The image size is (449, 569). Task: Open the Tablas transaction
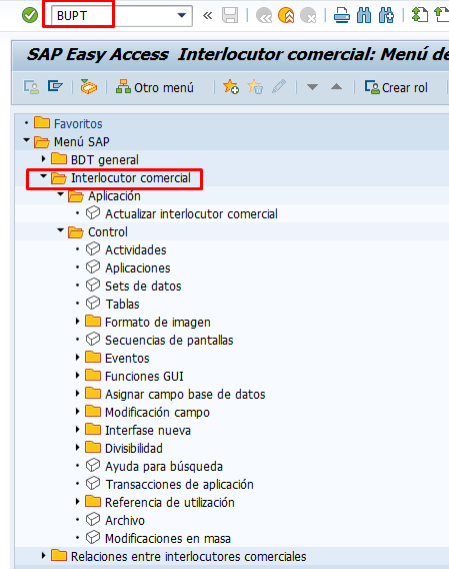122,304
